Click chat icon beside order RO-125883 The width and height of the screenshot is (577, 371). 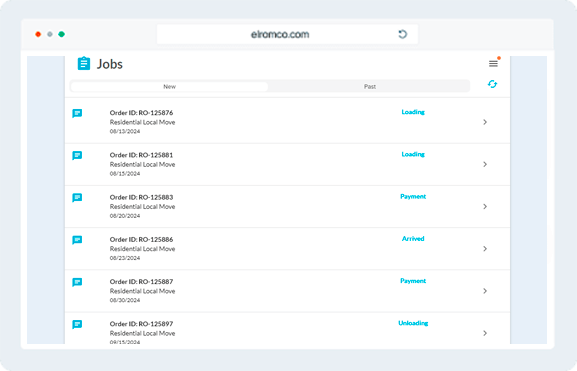[x=77, y=198]
